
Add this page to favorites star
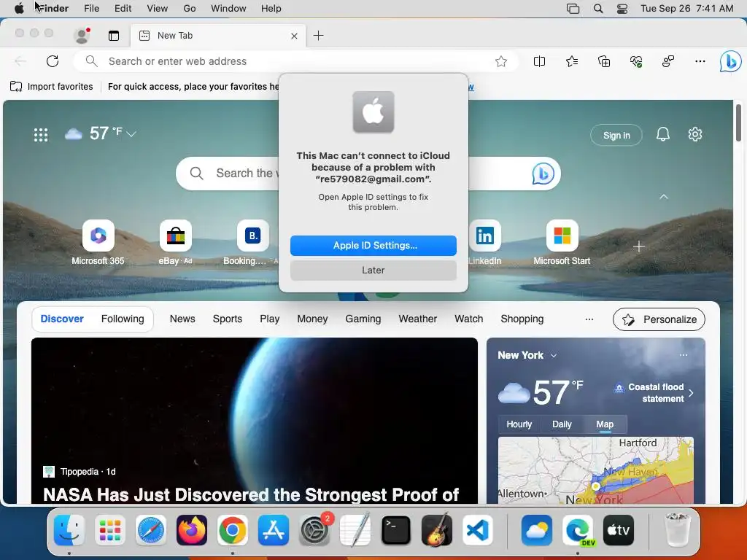[500, 61]
